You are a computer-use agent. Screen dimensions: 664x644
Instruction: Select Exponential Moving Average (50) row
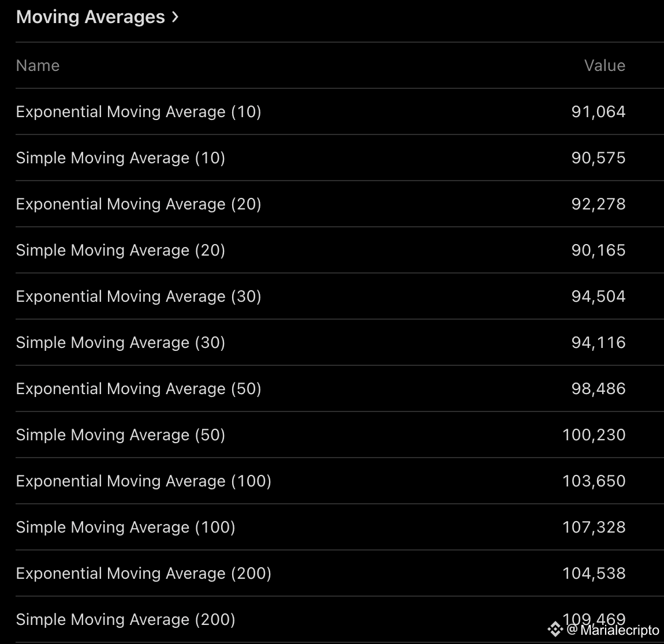tap(139, 389)
